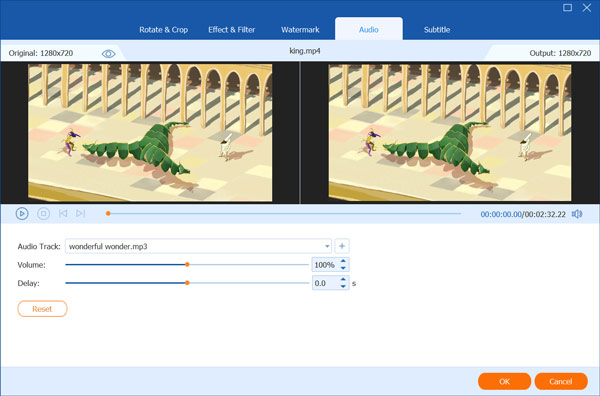This screenshot has height=396, width=600.
Task: Skip to next frame
Action: pyautogui.click(x=80, y=213)
